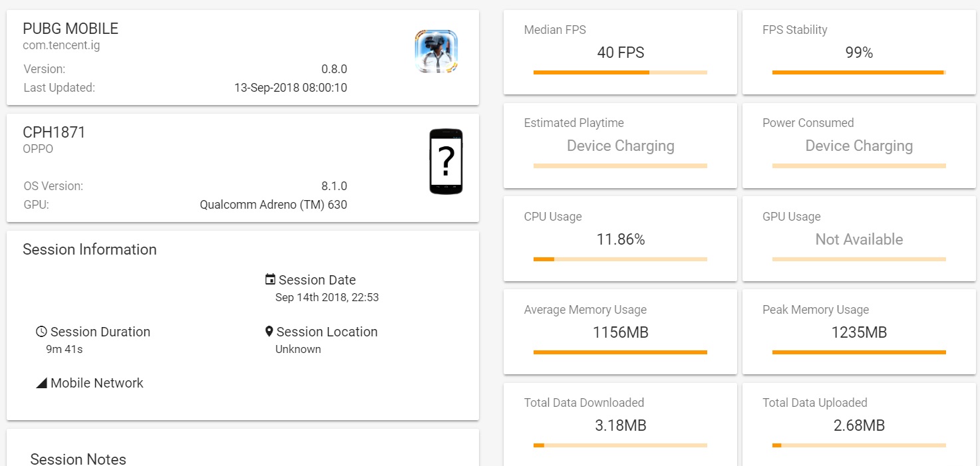Select the date Sep 14th 2018, 22:53
980x466 pixels.
point(327,297)
